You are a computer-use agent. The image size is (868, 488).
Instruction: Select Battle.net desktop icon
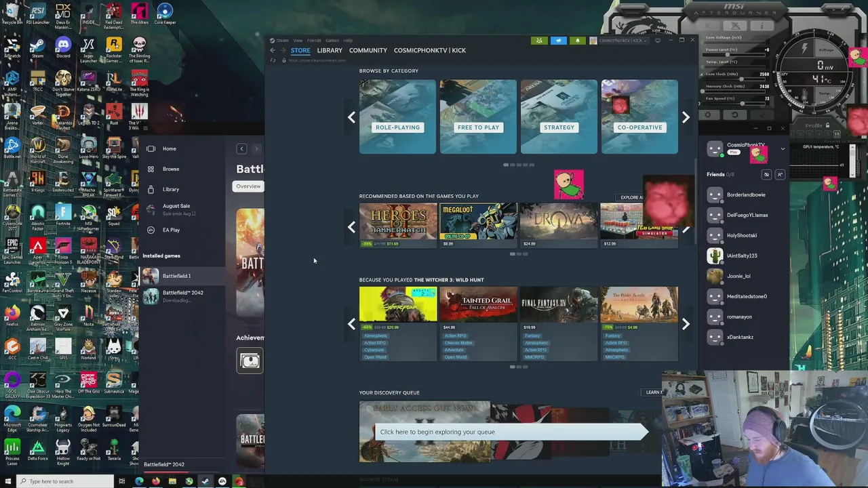tap(12, 148)
